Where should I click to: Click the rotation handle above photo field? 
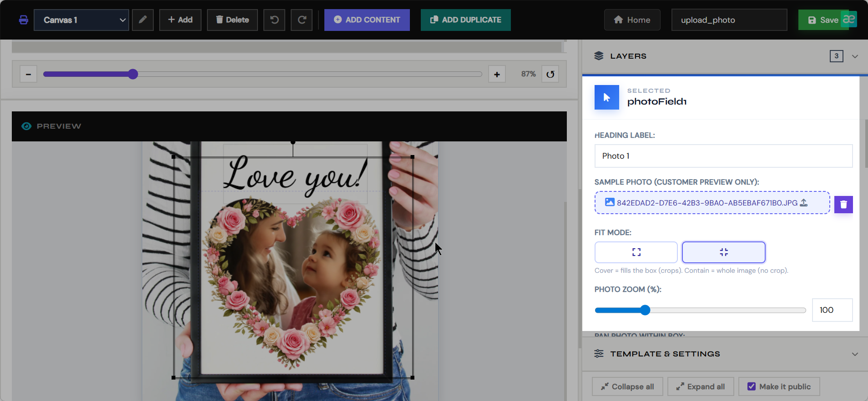[293, 142]
